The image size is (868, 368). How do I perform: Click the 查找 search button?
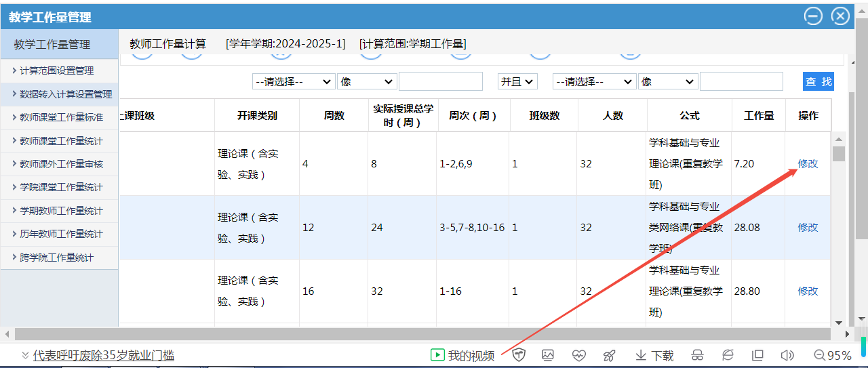click(x=818, y=81)
